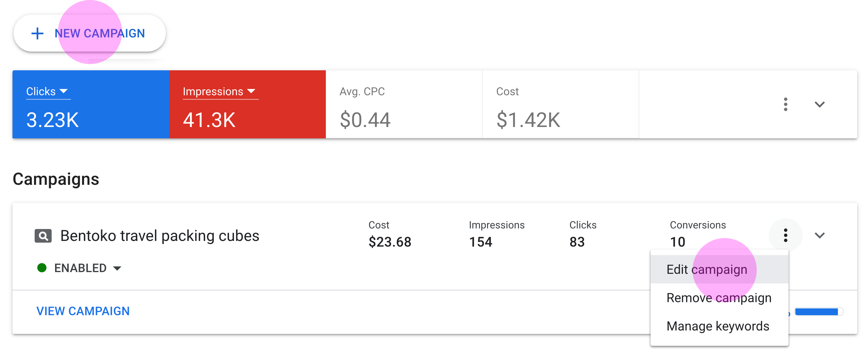868x356 pixels.
Task: Expand the Bentoko campaign row chevron
Action: (x=819, y=235)
